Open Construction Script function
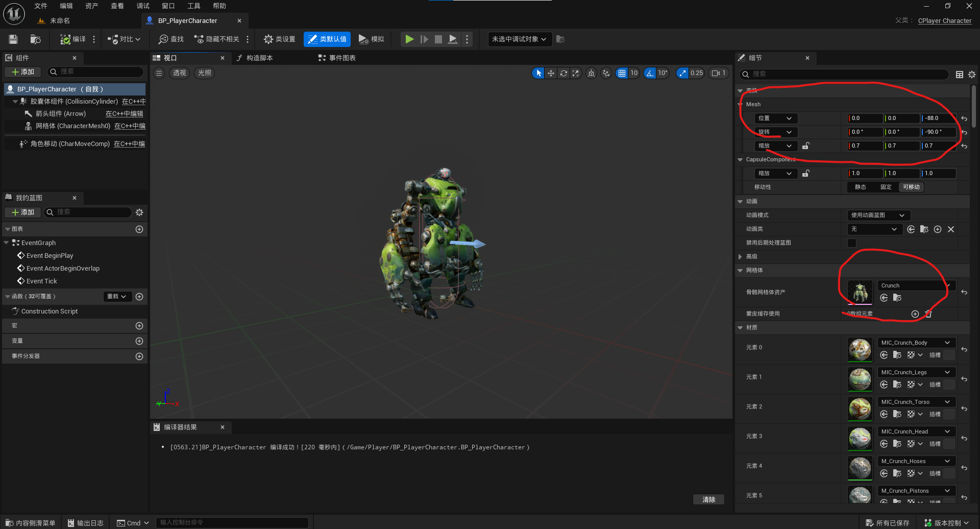Screen dimensions: 980x529 coord(50,311)
